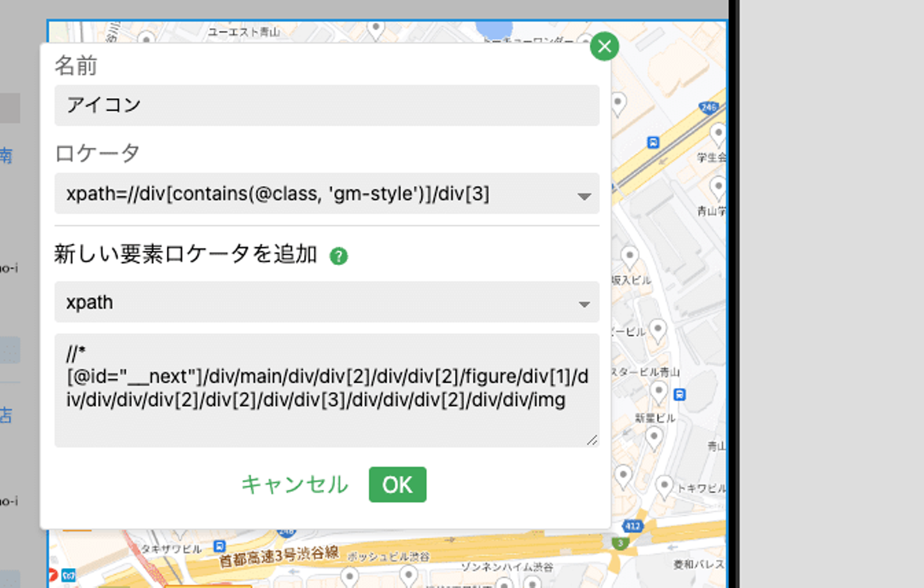Screen dimensions: 924x588
Task: Click the route 412 badge on the map
Action: [632, 526]
